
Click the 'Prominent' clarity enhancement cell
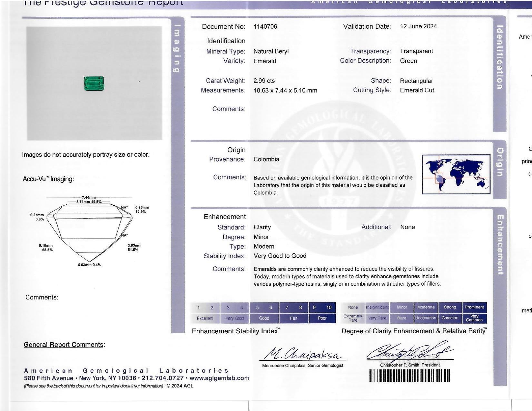tap(474, 307)
